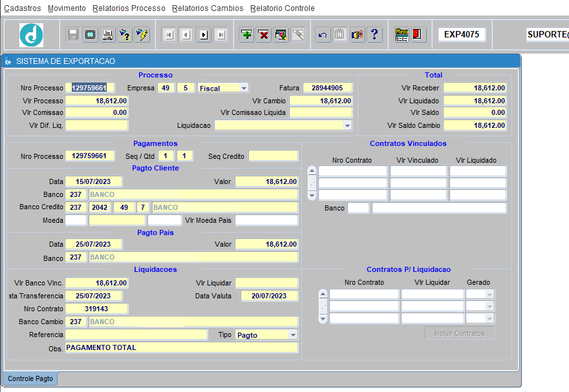Go to the last record
The height and width of the screenshot is (392, 569).
pyautogui.click(x=221, y=35)
